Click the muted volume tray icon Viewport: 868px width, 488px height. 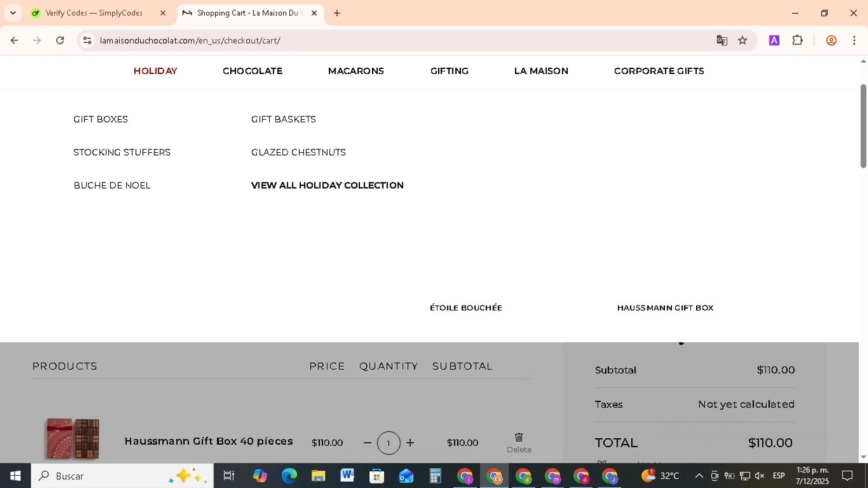760,476
